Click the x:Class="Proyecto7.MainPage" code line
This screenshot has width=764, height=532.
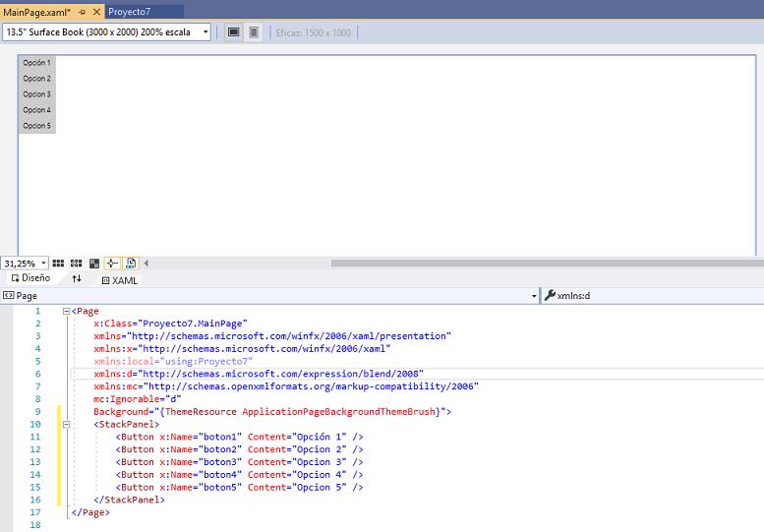170,324
